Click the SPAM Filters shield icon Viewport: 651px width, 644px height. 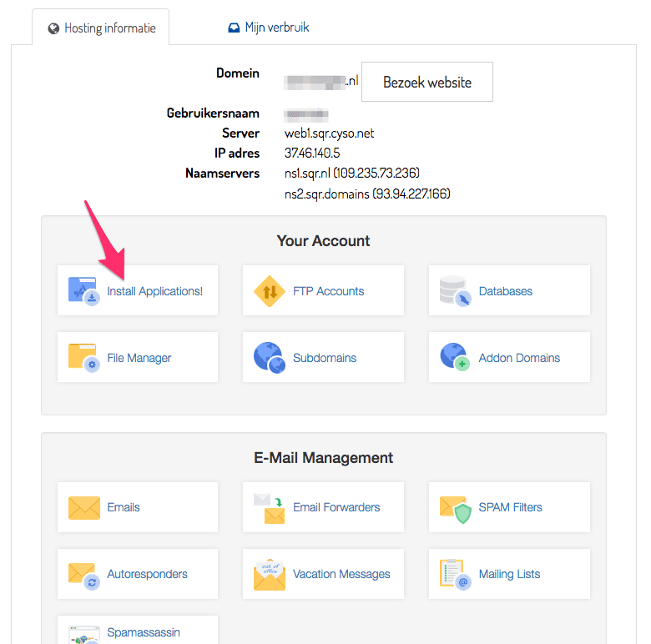tap(456, 507)
